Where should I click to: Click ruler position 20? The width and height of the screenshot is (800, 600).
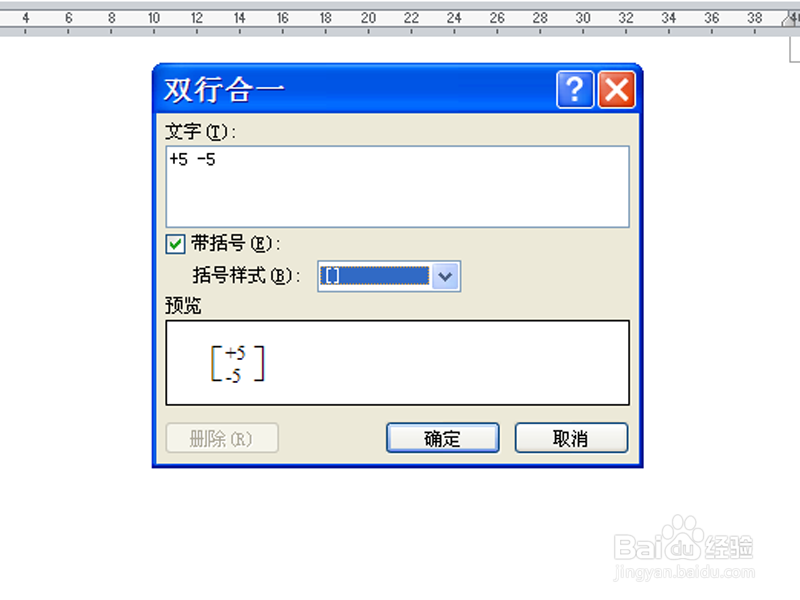point(368,18)
